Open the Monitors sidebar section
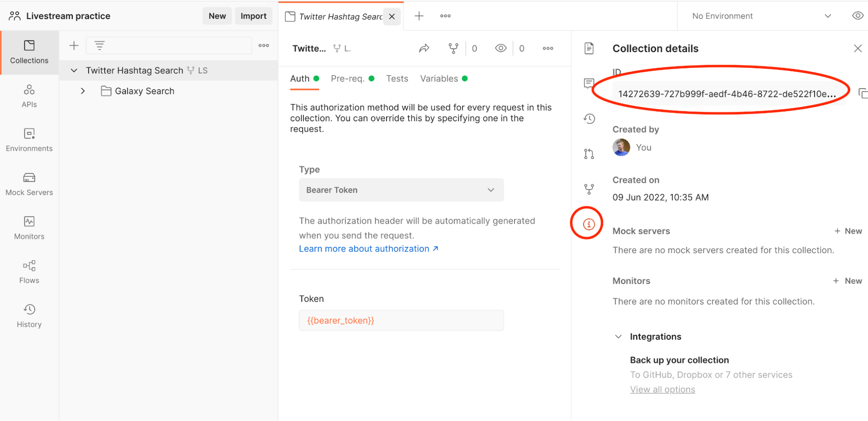 click(29, 228)
